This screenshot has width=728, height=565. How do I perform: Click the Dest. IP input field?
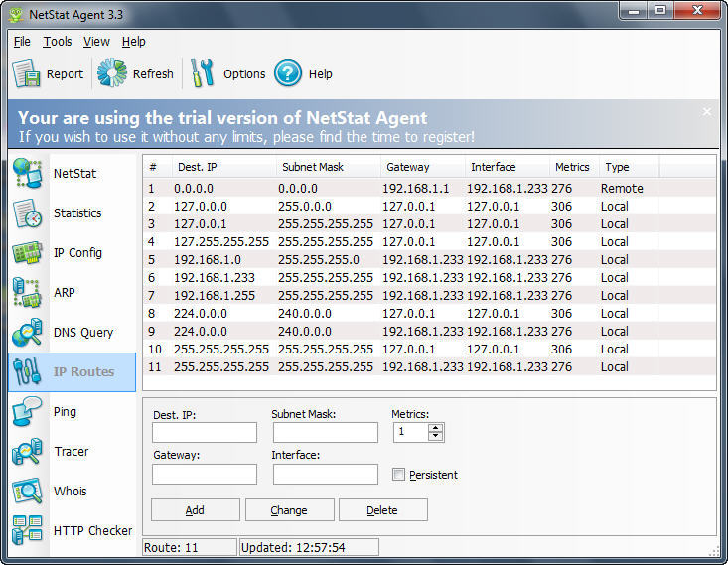click(x=205, y=433)
